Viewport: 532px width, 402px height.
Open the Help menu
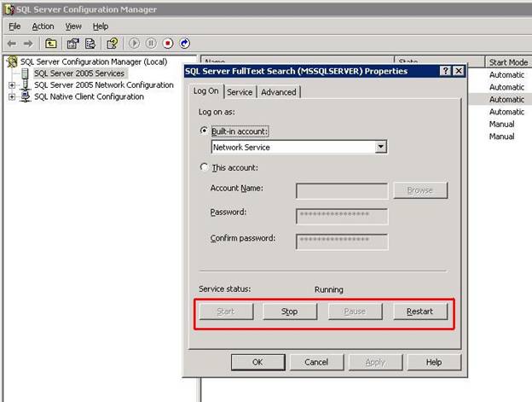coord(101,26)
